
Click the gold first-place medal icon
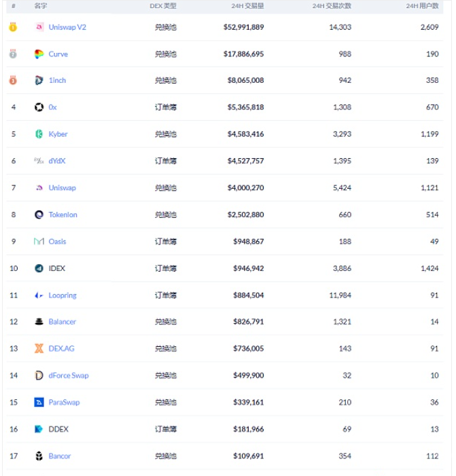[x=13, y=27]
